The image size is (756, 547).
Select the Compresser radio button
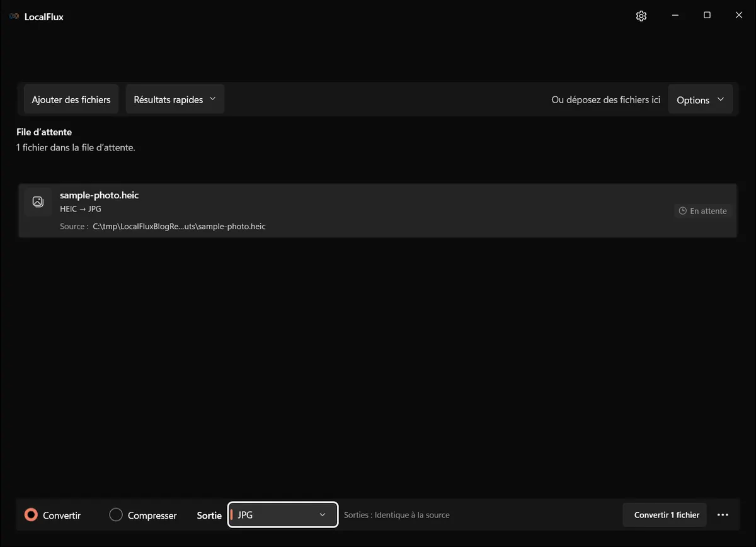coord(116,515)
